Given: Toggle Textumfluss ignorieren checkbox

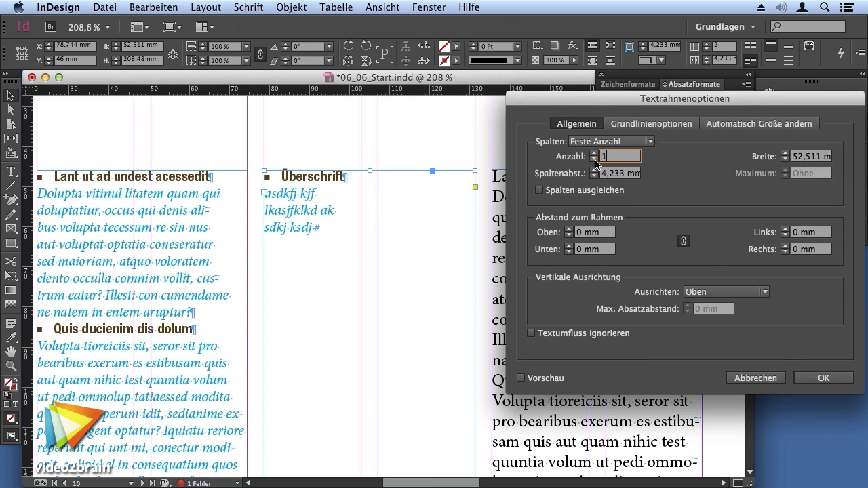Looking at the screenshot, I should [532, 333].
